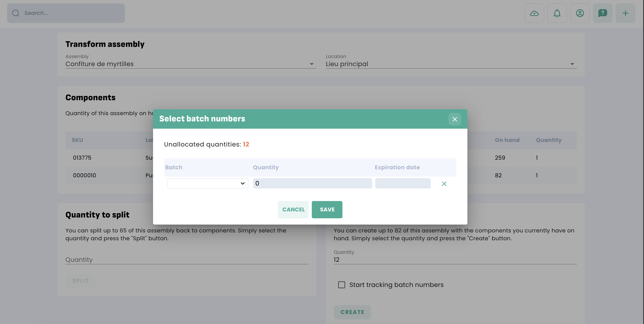Open the user account icon
Screen dimensions: 644x324
[580, 13]
